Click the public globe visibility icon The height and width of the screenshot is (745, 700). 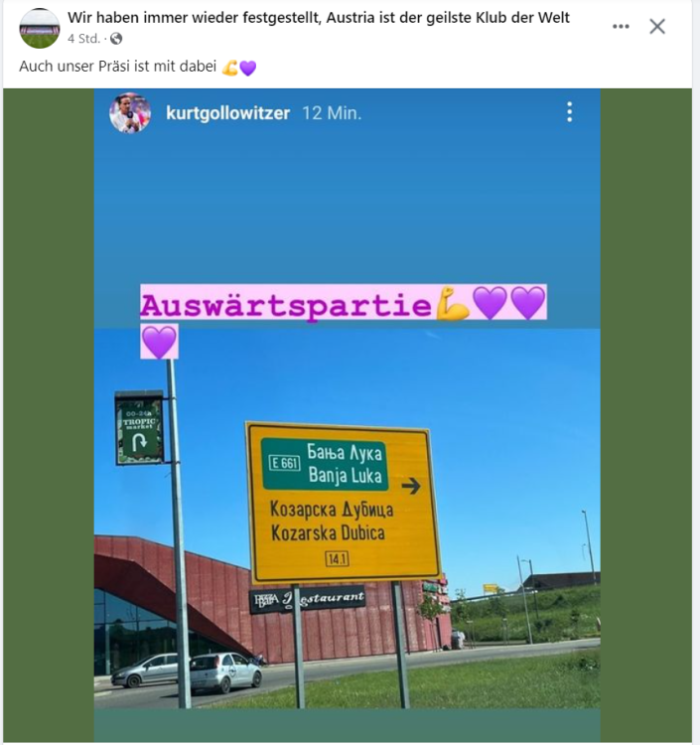pos(116,39)
